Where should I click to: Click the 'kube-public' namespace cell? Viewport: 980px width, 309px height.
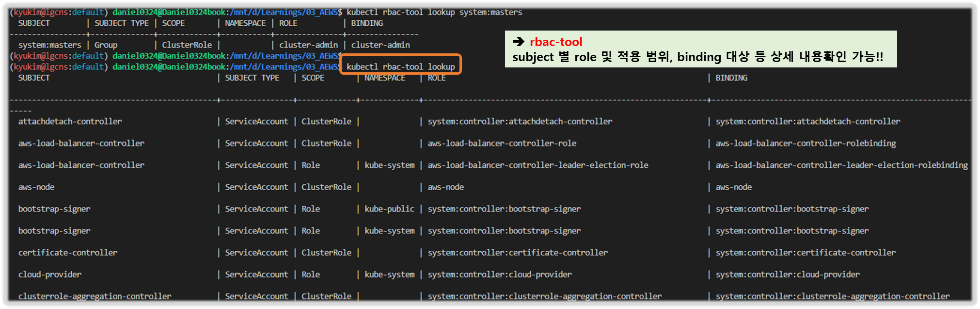pos(390,209)
